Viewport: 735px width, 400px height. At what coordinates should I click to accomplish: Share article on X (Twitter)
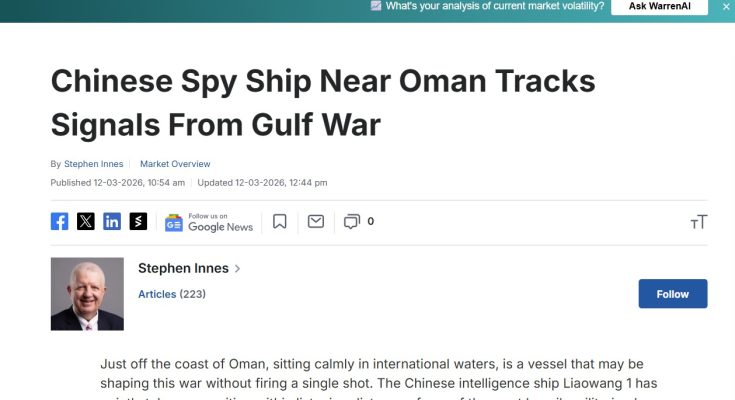[x=86, y=221]
